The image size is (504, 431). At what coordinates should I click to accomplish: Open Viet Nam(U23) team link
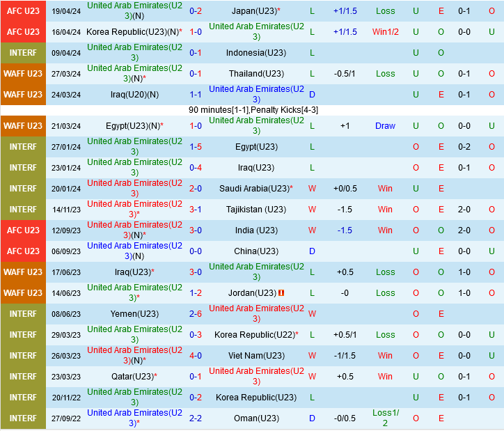(256, 356)
